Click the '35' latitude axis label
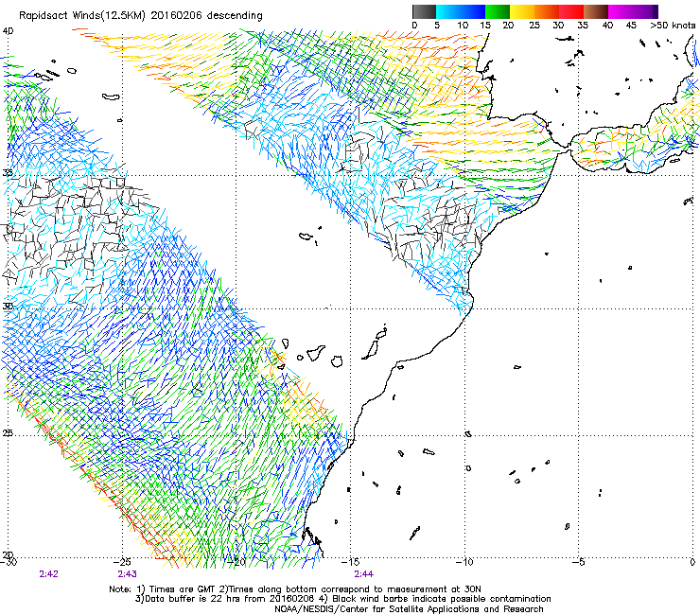 [x=8, y=173]
